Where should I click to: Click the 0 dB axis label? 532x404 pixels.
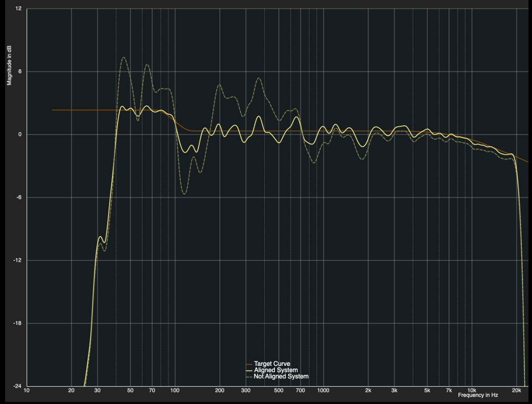pos(20,134)
